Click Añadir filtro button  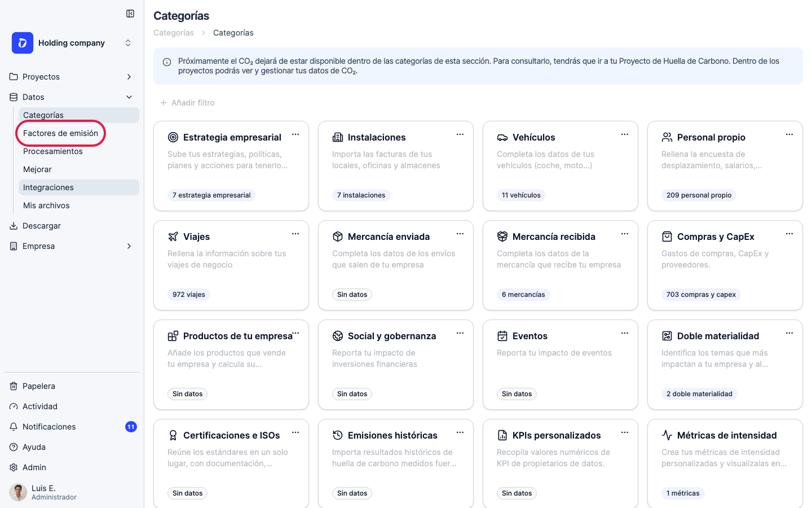187,103
